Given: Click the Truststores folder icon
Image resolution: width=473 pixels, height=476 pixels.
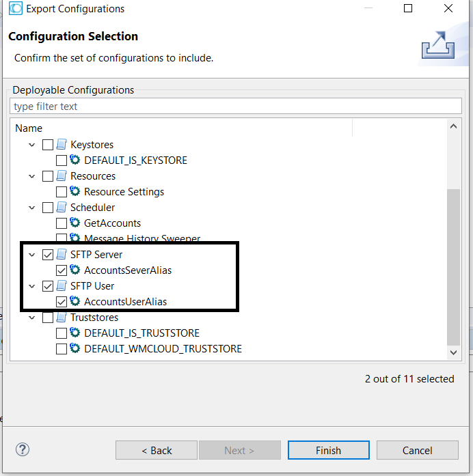Looking at the screenshot, I should click(62, 318).
